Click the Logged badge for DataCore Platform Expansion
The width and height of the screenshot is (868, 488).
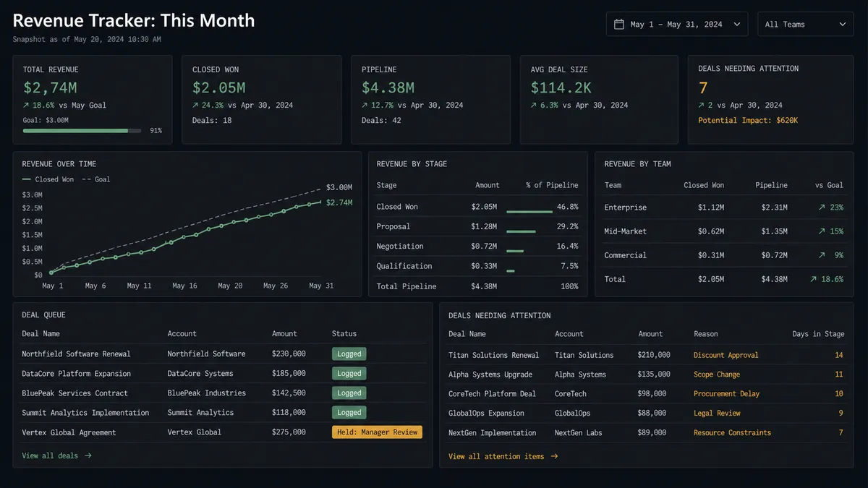pos(349,374)
